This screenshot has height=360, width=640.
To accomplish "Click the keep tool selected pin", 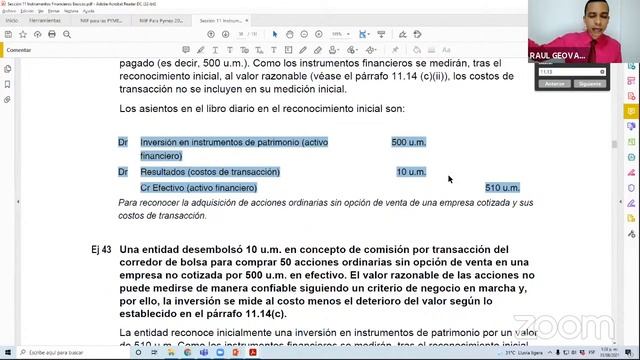I will (x=395, y=50).
